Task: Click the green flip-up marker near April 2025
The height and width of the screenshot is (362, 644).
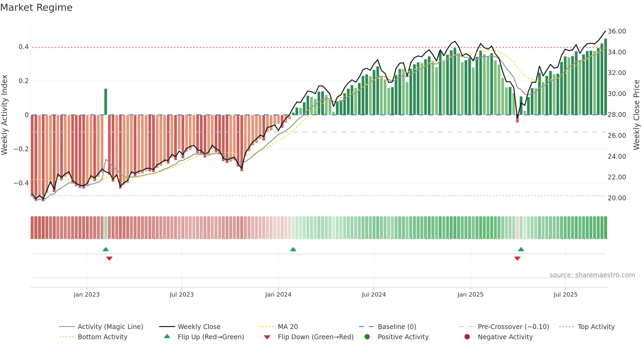Action: (x=521, y=249)
